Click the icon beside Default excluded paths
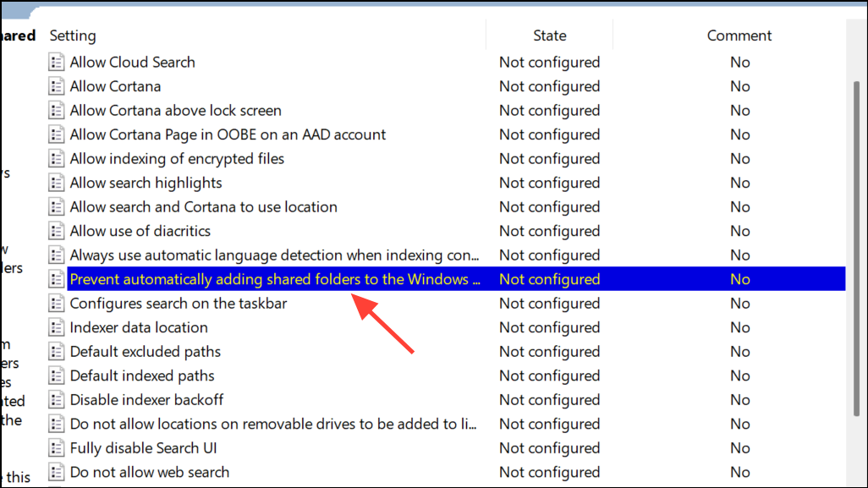The width and height of the screenshot is (868, 488). [56, 352]
